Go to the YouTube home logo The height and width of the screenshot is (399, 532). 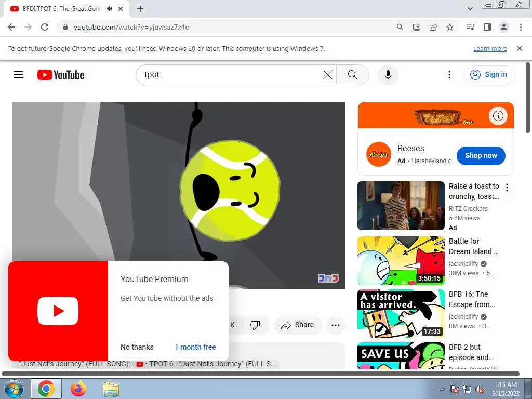point(61,75)
